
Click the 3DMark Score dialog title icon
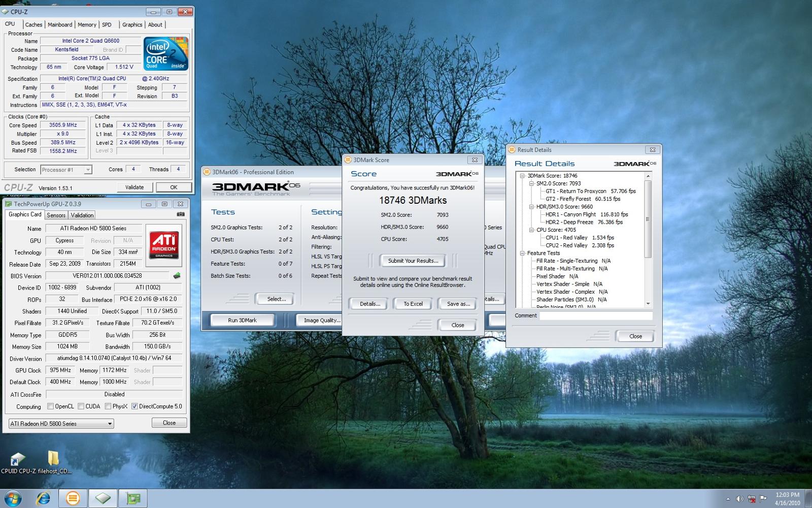click(348, 160)
